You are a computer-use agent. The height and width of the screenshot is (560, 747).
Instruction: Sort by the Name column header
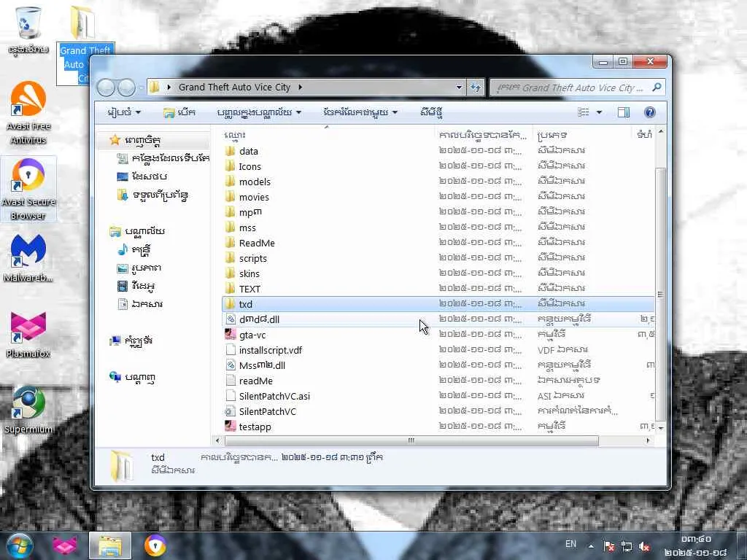point(328,135)
